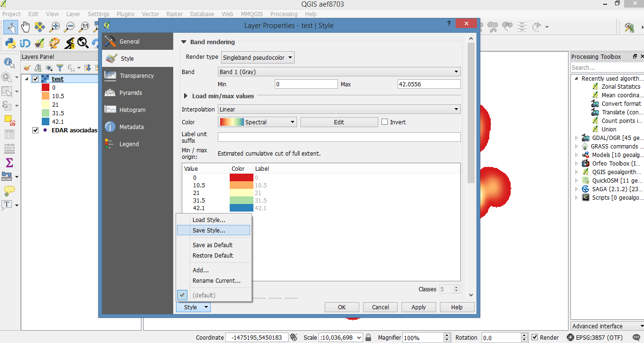This screenshot has width=644, height=343.
Task: Choose Save Style from the context menu
Action: click(x=210, y=230)
